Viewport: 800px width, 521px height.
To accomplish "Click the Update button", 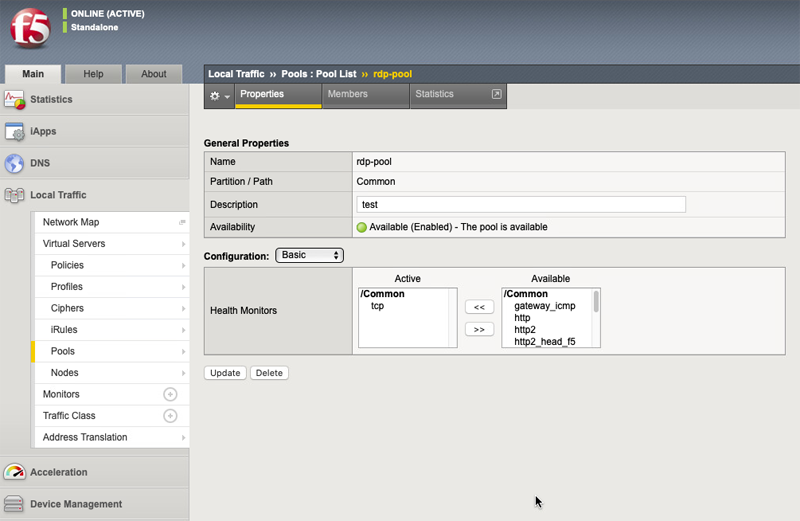I will (225, 373).
